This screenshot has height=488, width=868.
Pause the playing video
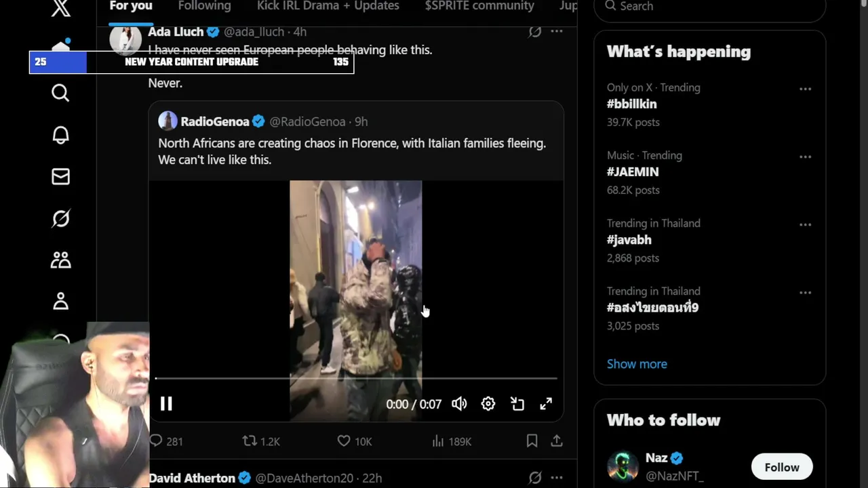[166, 404]
